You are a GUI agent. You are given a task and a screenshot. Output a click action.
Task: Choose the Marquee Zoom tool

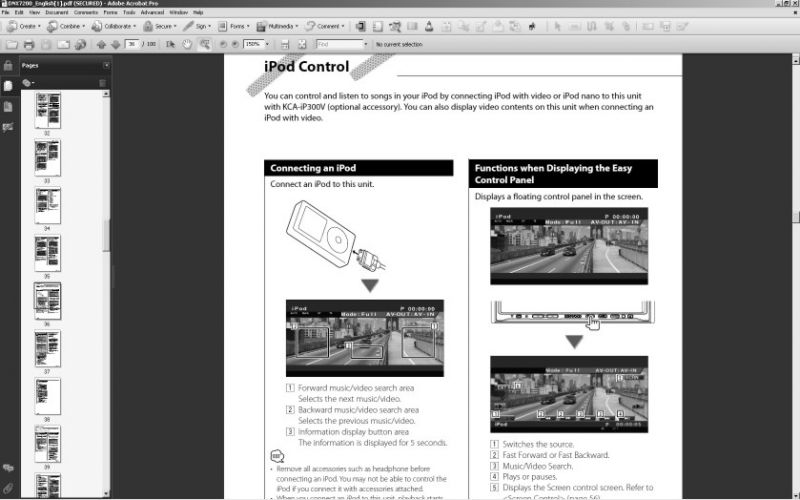pyautogui.click(x=205, y=44)
